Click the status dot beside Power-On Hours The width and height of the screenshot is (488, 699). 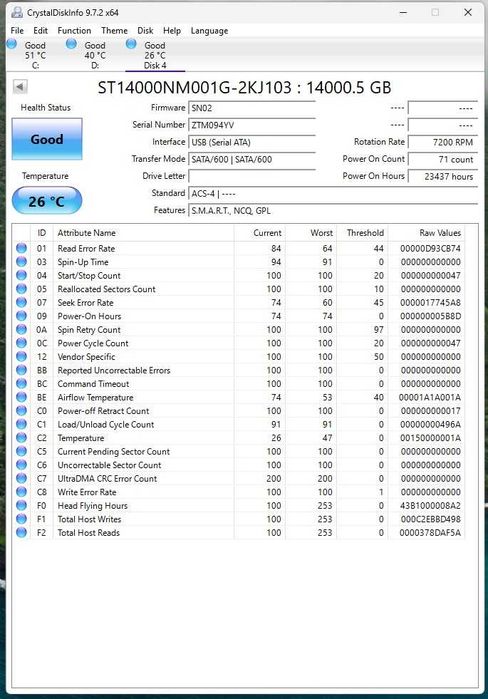[21, 316]
